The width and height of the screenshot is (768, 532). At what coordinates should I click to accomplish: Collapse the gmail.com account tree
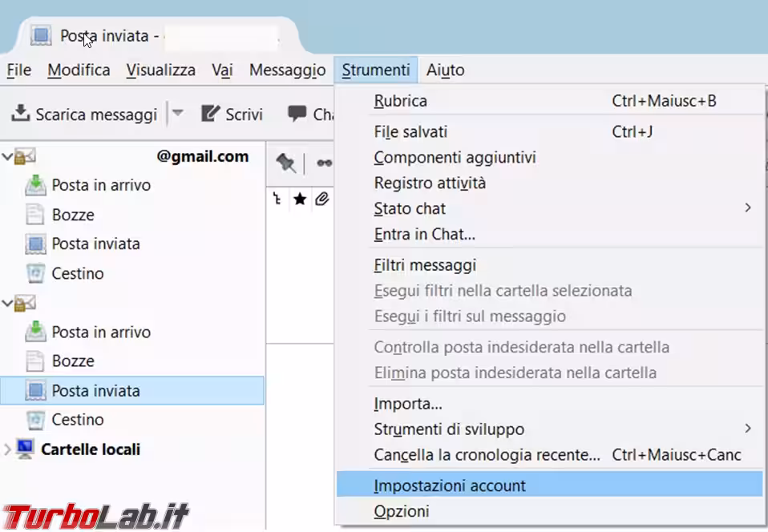pos(8,157)
